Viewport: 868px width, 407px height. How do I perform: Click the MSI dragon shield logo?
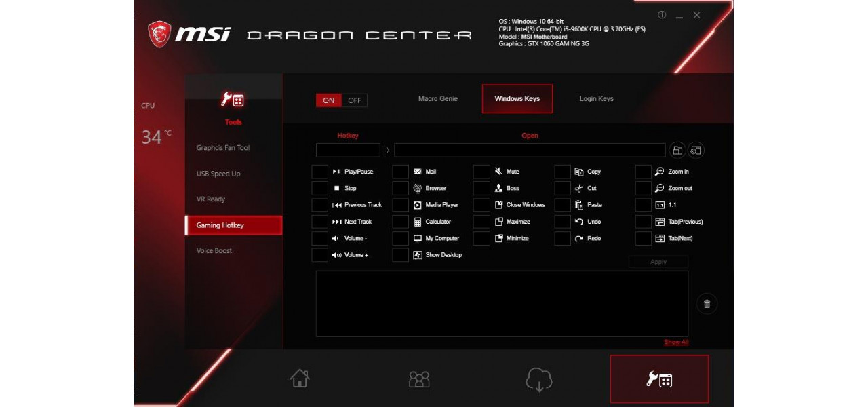(x=159, y=34)
